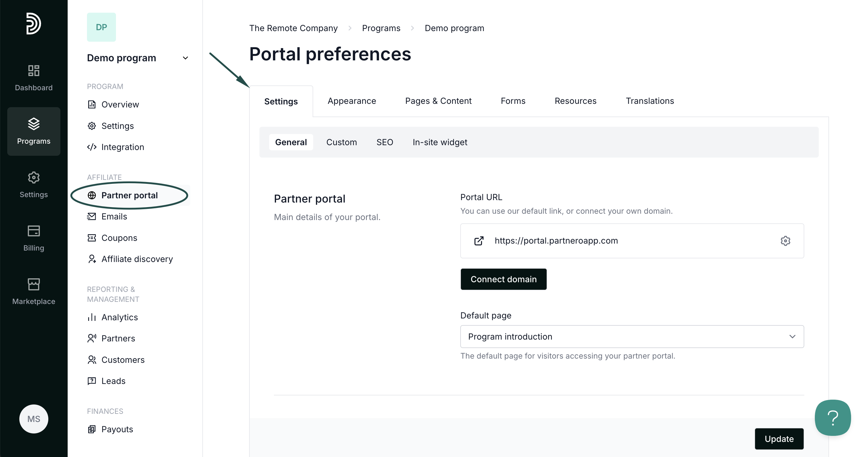Open the green help question mark bubble

(x=833, y=417)
